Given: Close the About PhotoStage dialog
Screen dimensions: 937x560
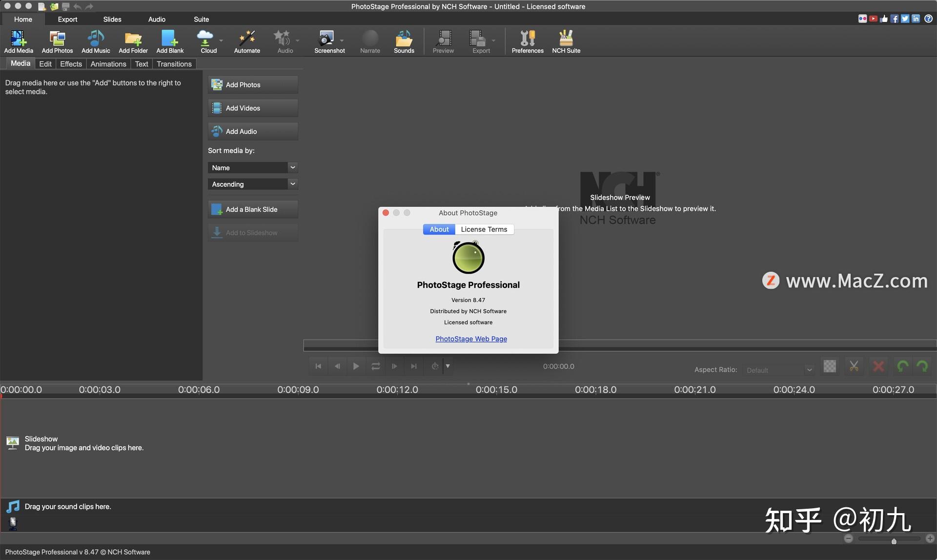Looking at the screenshot, I should (386, 213).
